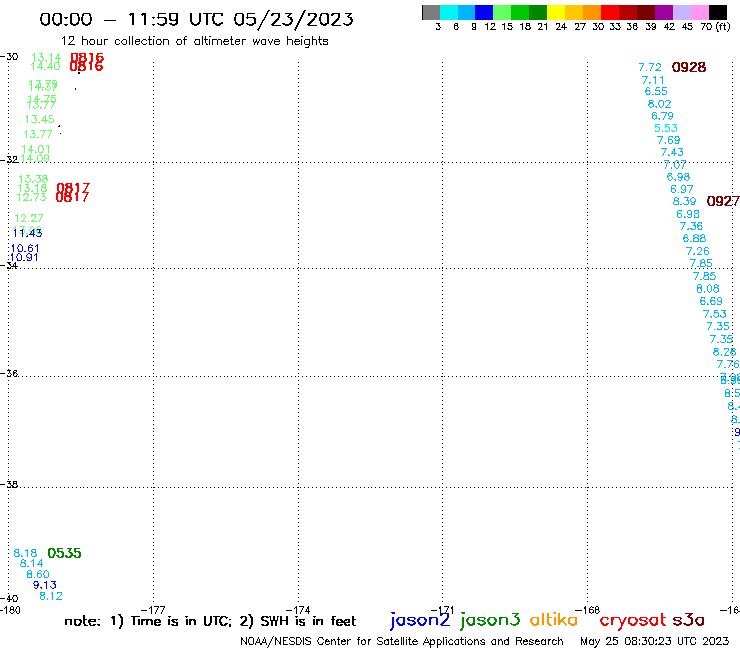
Task: Click the wave height value '8.06'
Action: click(708, 289)
